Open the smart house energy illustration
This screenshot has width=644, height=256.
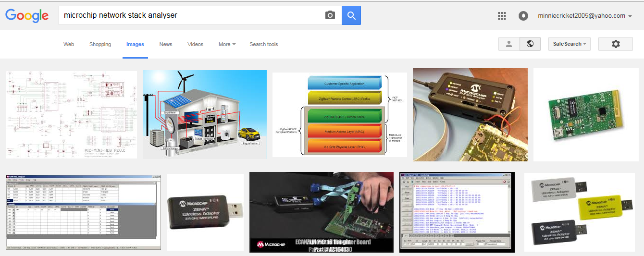click(x=205, y=114)
